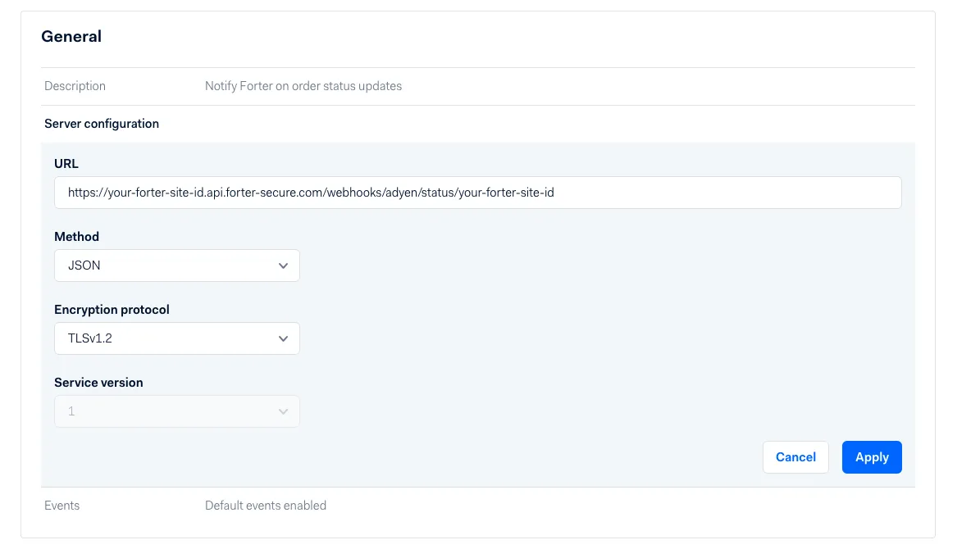Open the Events row
This screenshot has height=549, width=980.
[477, 506]
